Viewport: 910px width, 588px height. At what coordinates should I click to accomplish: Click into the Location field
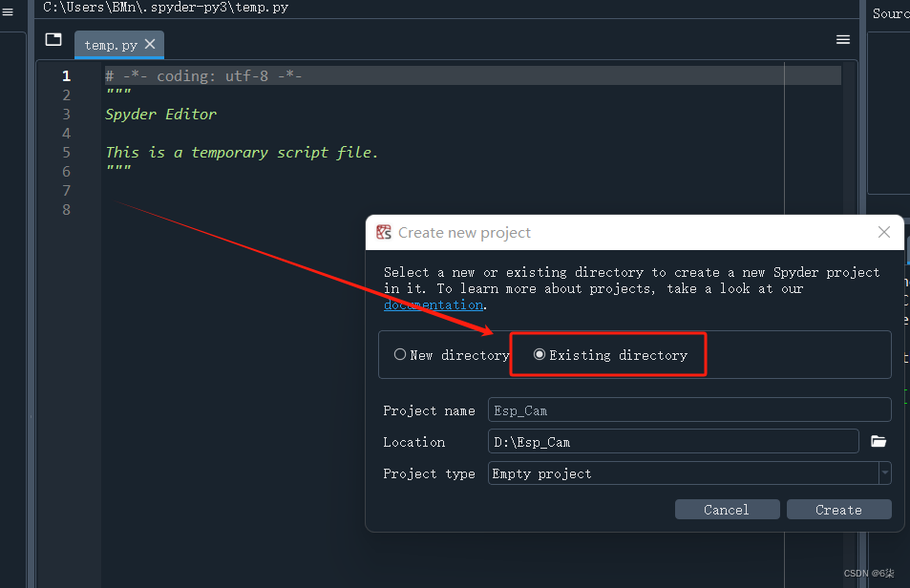coord(673,441)
